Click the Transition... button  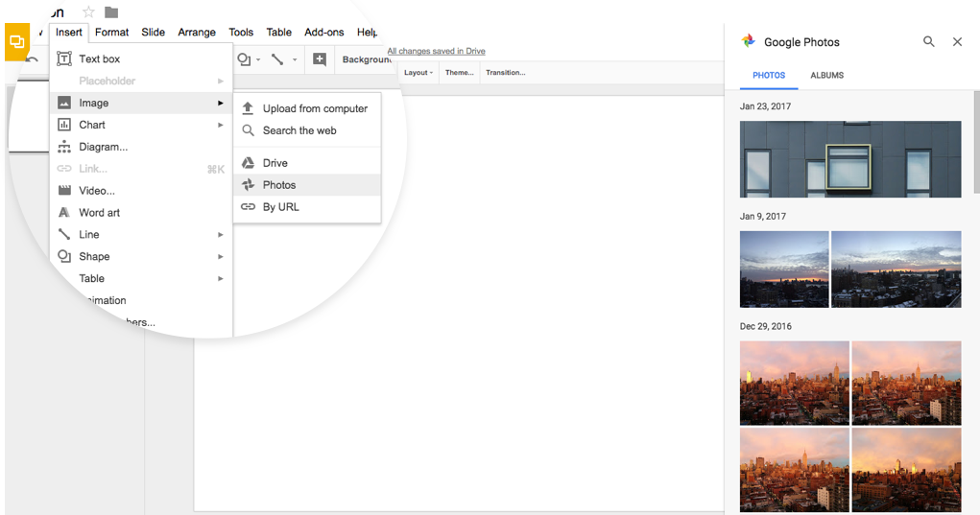point(506,73)
